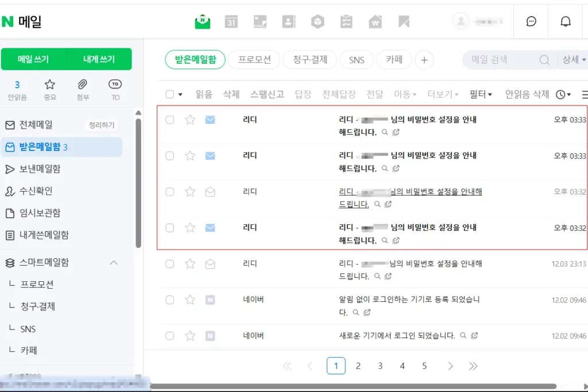Click the 메일 검색 input field
This screenshot has height=392, width=588.
click(502, 60)
